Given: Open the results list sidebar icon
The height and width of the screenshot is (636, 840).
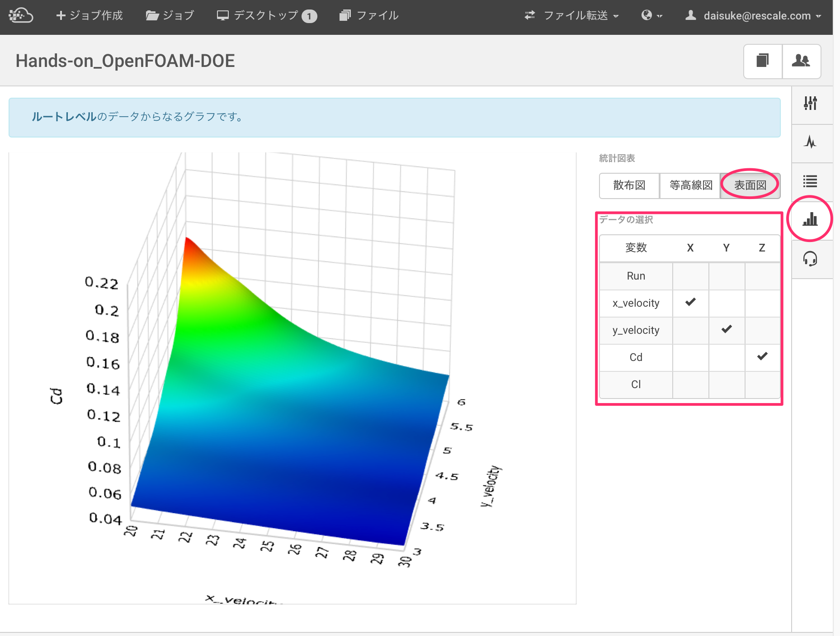Looking at the screenshot, I should point(810,181).
